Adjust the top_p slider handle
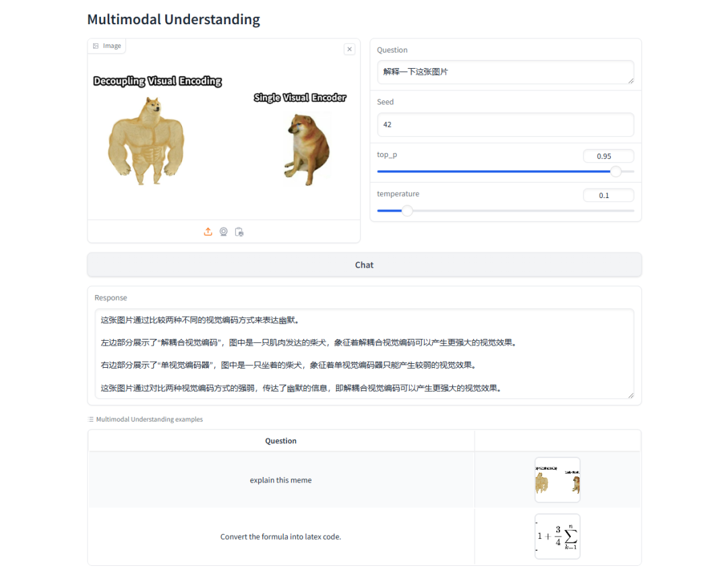 [x=615, y=172]
